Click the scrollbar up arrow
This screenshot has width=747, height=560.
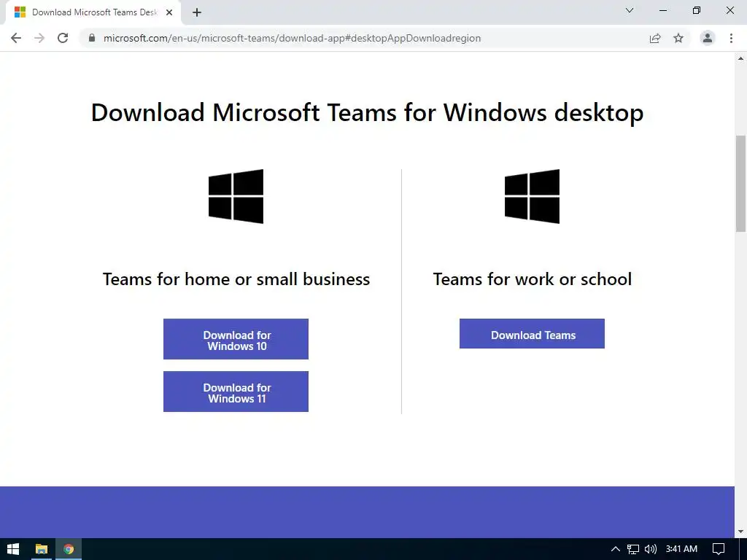click(741, 58)
